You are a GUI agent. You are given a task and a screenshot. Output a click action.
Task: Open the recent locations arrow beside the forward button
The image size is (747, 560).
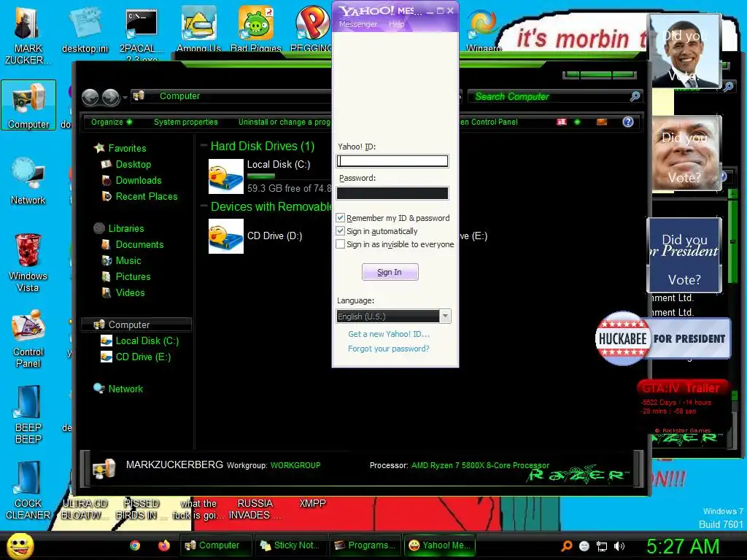tap(125, 98)
